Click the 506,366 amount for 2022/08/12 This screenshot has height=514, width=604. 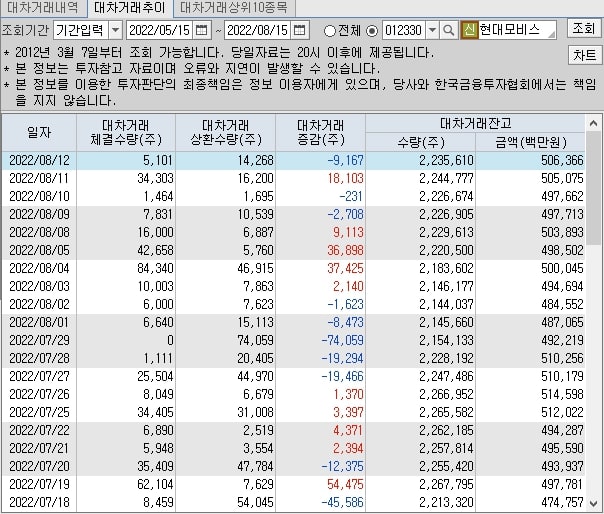[x=562, y=160]
